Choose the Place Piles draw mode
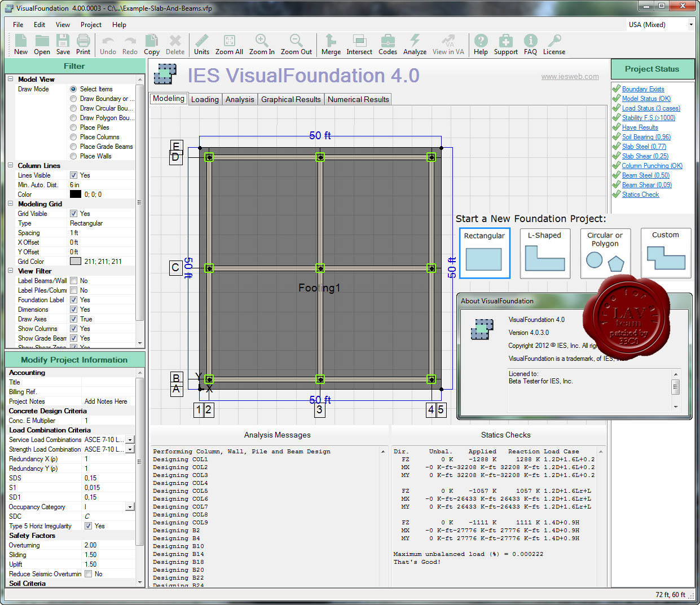Screen dimensions: 700x605 pos(73,127)
